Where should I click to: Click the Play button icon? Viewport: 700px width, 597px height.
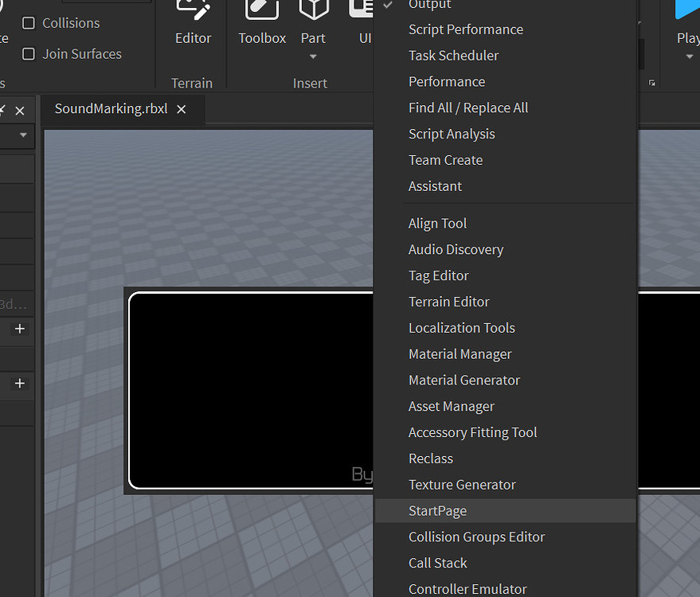tap(687, 10)
